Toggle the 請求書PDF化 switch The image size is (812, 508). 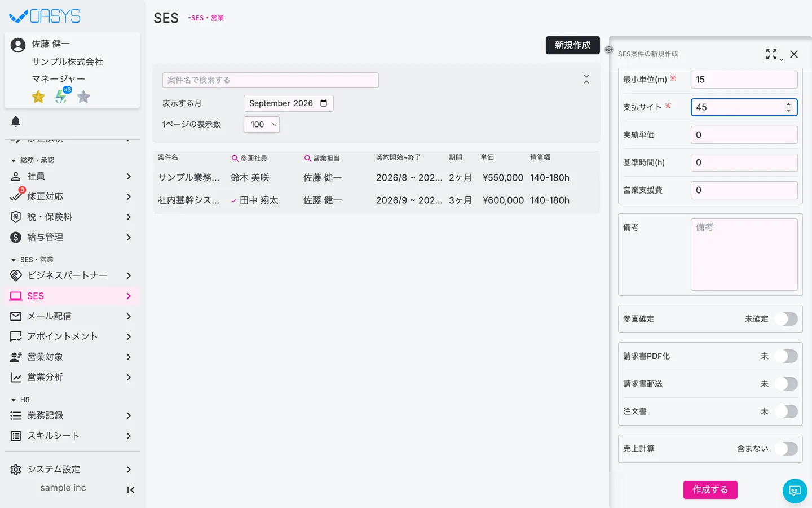click(785, 356)
